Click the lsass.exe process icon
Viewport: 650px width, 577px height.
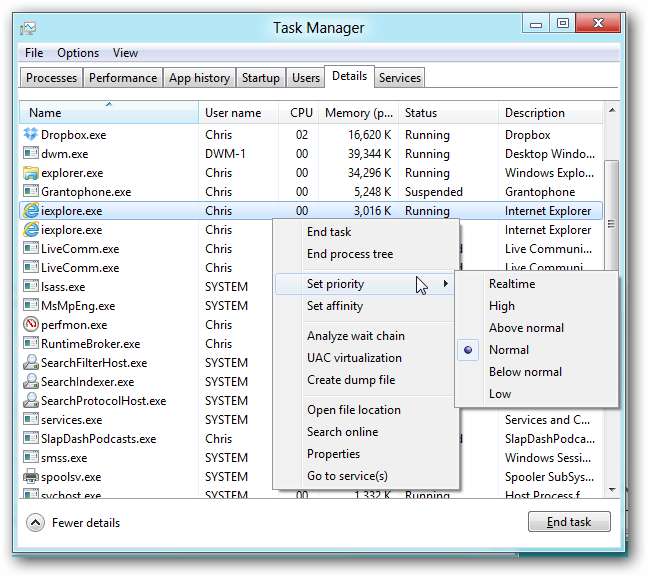coord(31,286)
